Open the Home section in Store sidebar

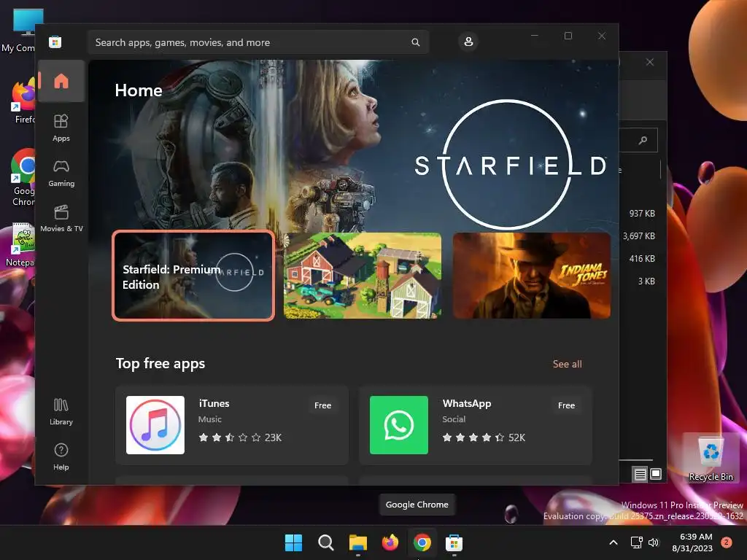(x=61, y=81)
